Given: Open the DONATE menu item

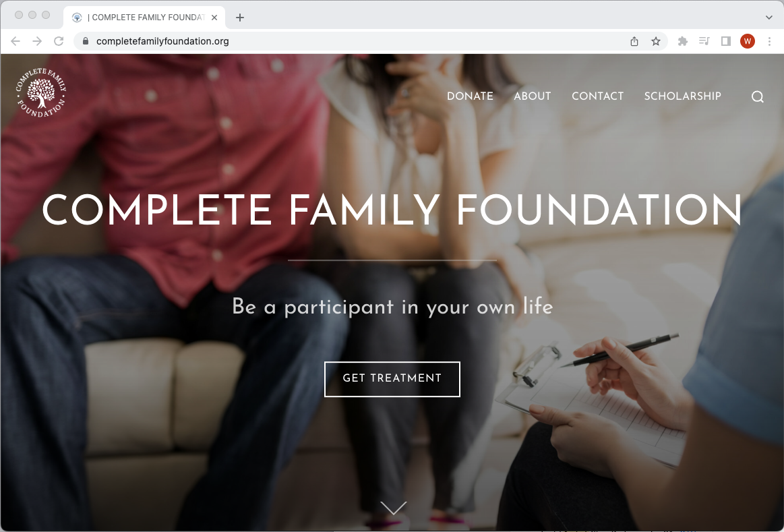Looking at the screenshot, I should point(470,96).
